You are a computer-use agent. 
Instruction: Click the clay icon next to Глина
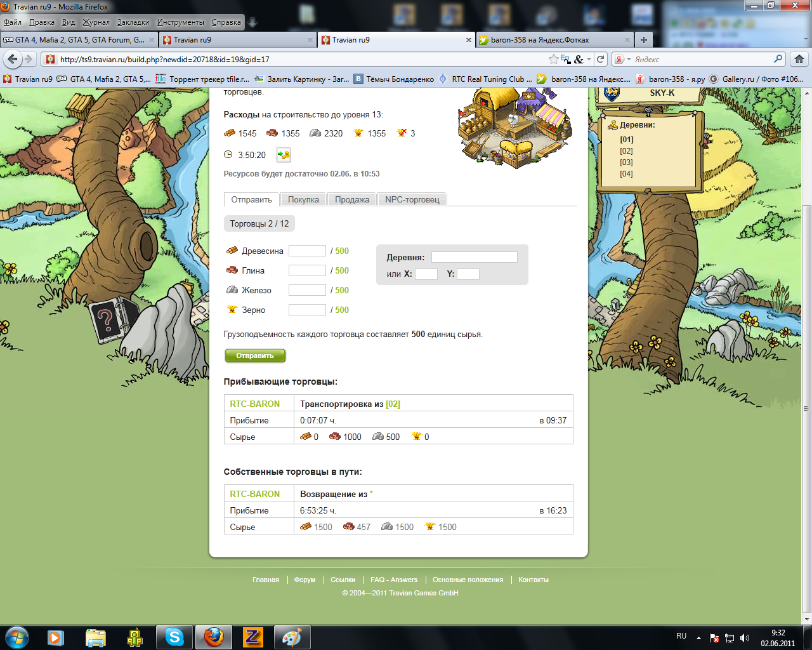[x=232, y=270]
